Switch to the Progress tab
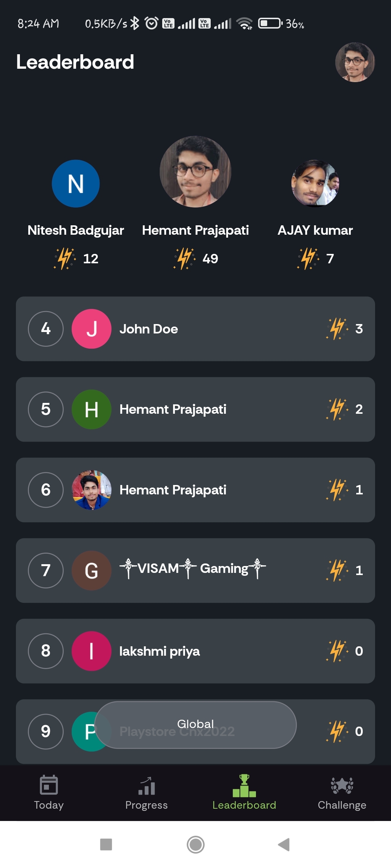 pos(147,792)
